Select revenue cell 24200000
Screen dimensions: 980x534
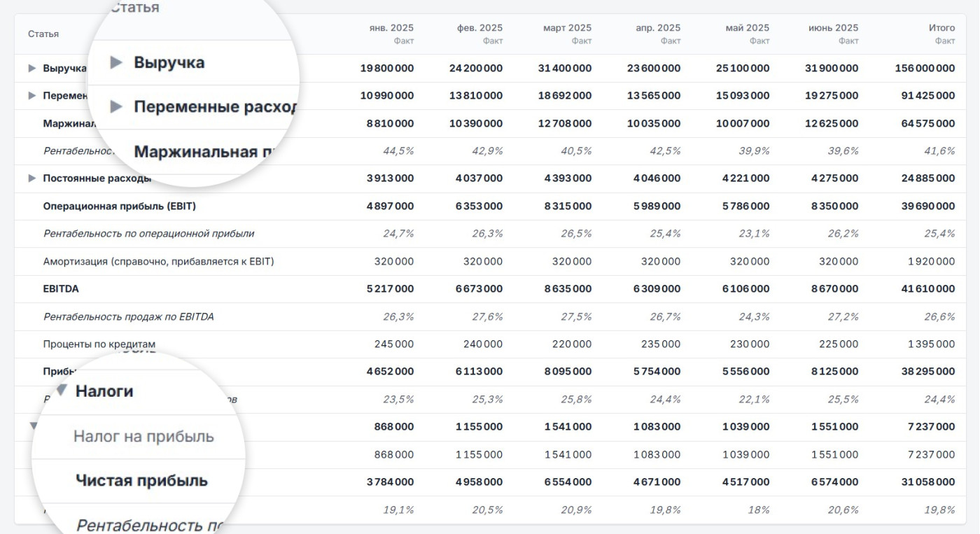point(476,69)
